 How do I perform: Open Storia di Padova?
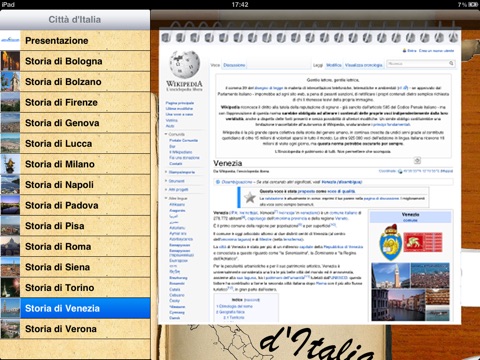pyautogui.click(x=75, y=205)
